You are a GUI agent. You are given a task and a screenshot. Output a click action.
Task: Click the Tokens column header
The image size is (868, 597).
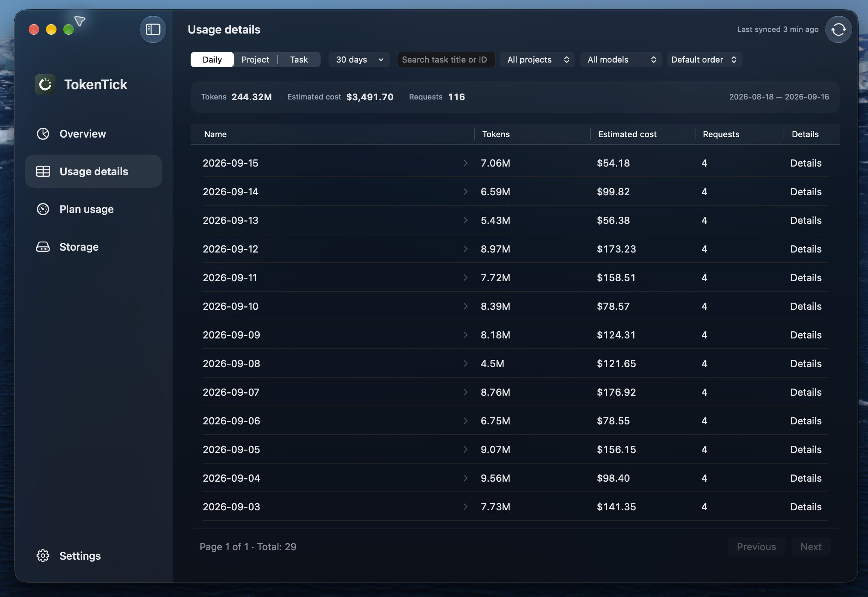coord(496,134)
